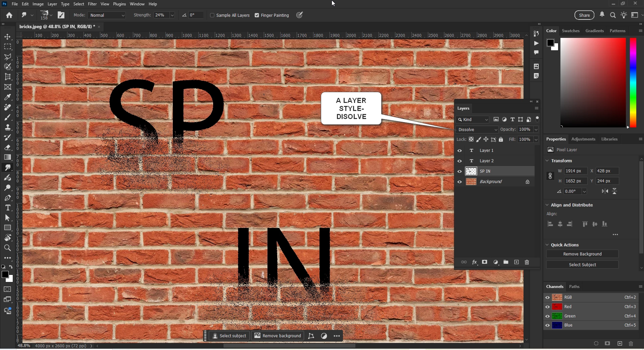
Task: Hide the Background layer visibility eye
Action: 460,182
